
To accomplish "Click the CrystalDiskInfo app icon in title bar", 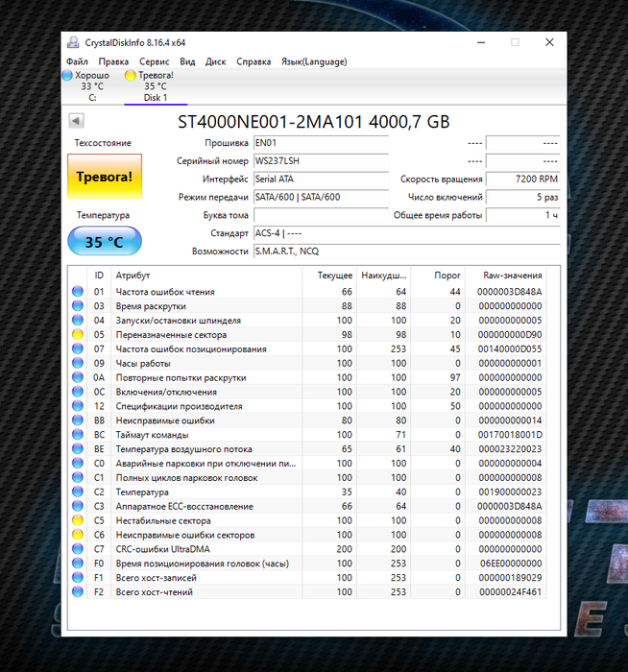I will tap(75, 42).
